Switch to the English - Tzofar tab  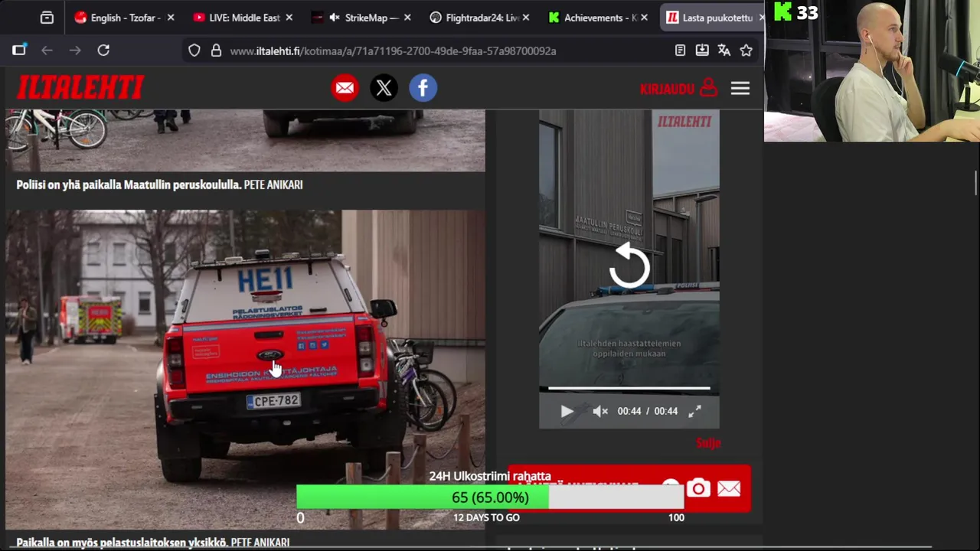(125, 18)
